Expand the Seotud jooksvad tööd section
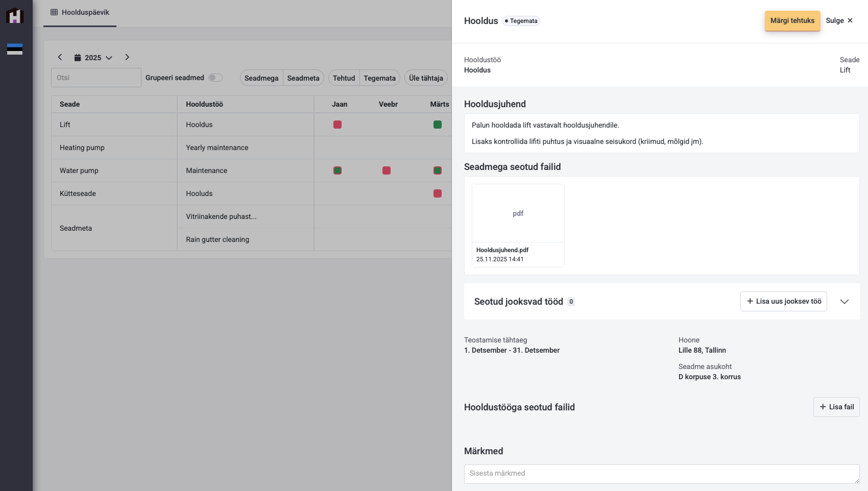The image size is (868, 491). point(845,302)
